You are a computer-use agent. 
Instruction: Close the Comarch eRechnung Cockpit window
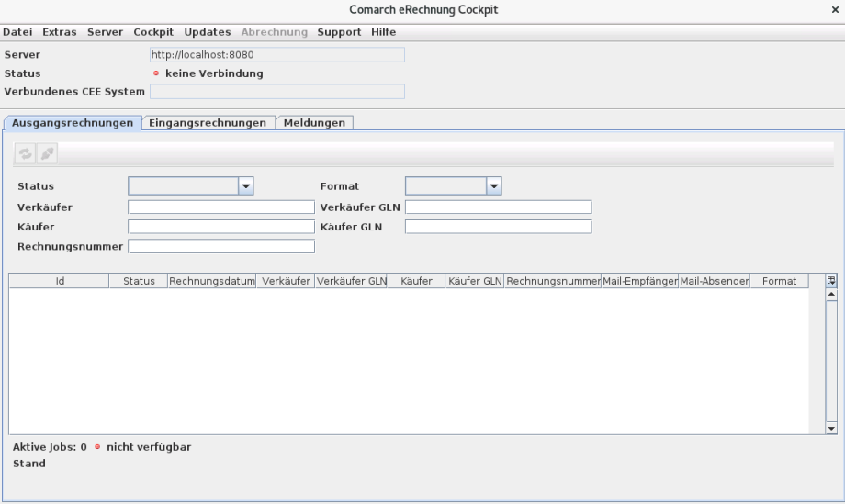tap(835, 10)
